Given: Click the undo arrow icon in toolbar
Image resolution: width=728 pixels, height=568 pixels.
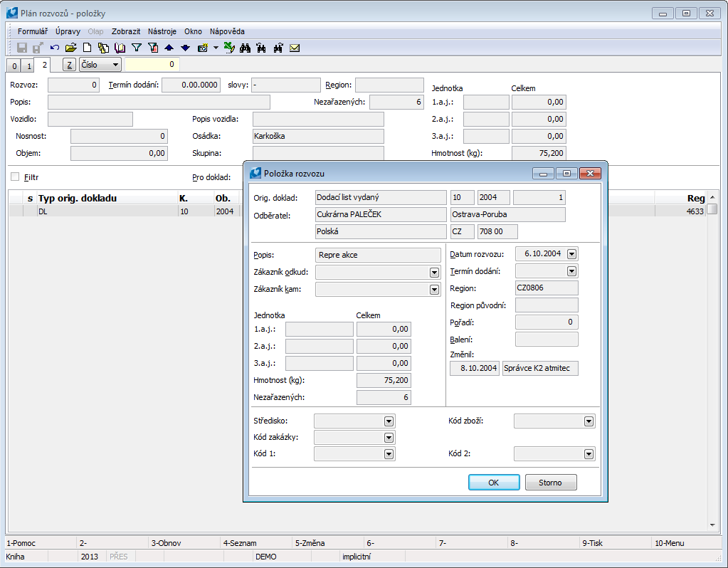Looking at the screenshot, I should coord(55,48).
